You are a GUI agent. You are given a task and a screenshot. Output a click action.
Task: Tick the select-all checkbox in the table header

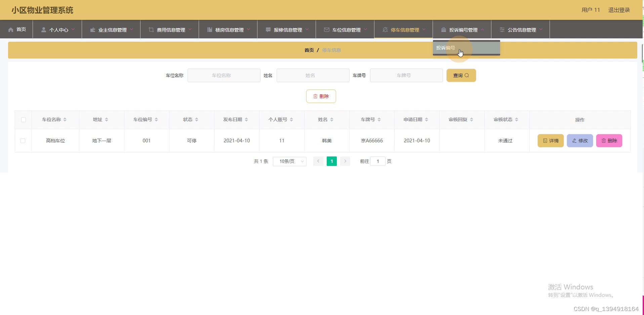[24, 120]
